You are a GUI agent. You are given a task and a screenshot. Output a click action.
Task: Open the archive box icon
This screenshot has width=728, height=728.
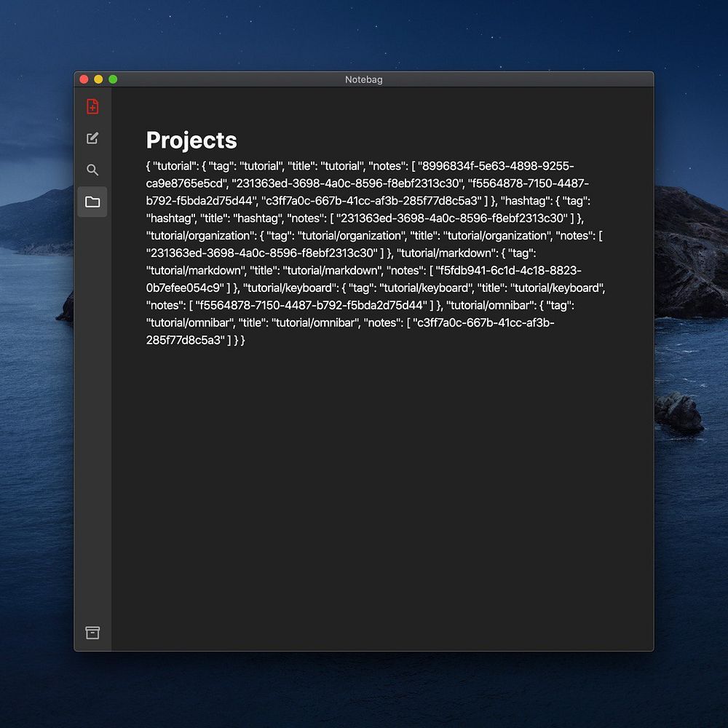[x=92, y=633]
